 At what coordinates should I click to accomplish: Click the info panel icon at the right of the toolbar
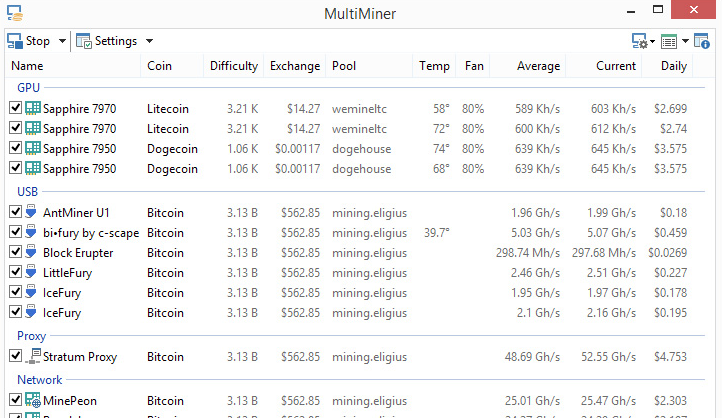701,41
